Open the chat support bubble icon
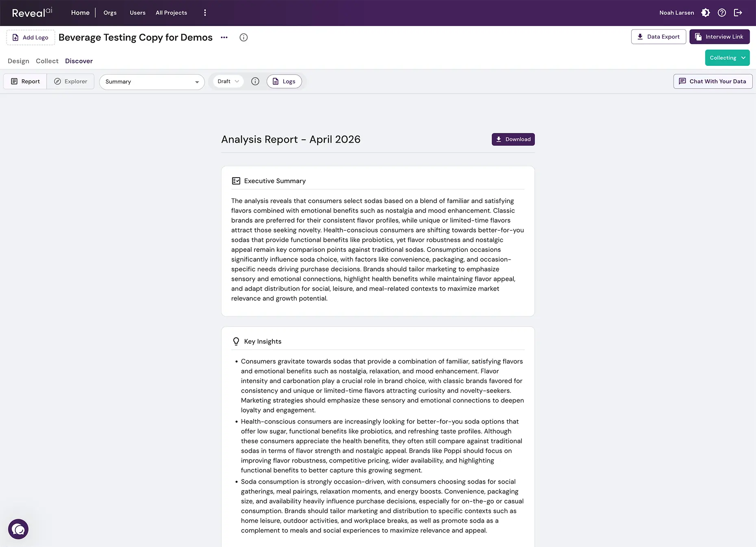Viewport: 756px width, 547px height. (x=18, y=529)
